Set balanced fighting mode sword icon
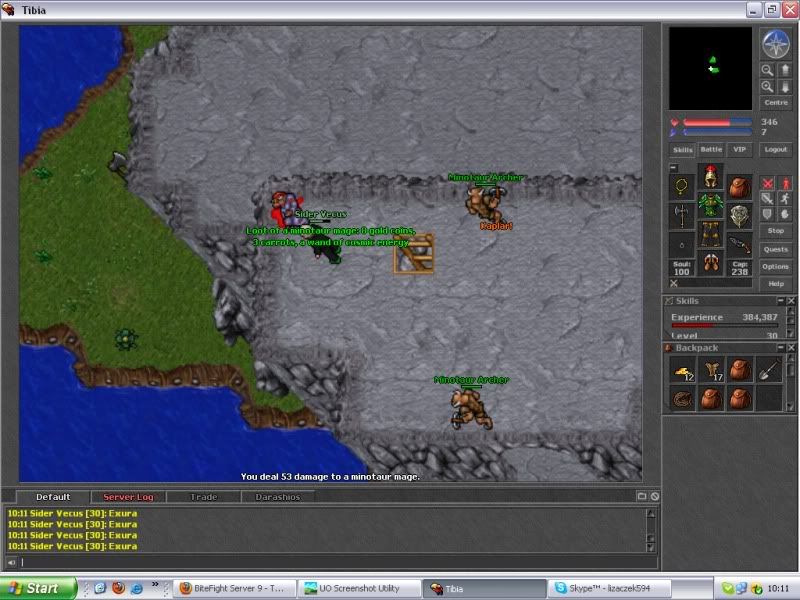Screen dimensions: 800x600 point(767,198)
